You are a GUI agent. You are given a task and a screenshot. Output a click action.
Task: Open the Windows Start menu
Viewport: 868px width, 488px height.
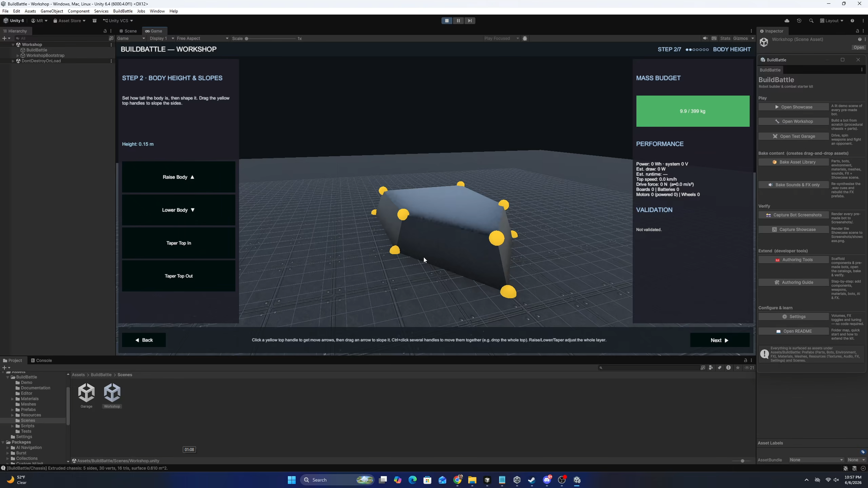pyautogui.click(x=292, y=480)
